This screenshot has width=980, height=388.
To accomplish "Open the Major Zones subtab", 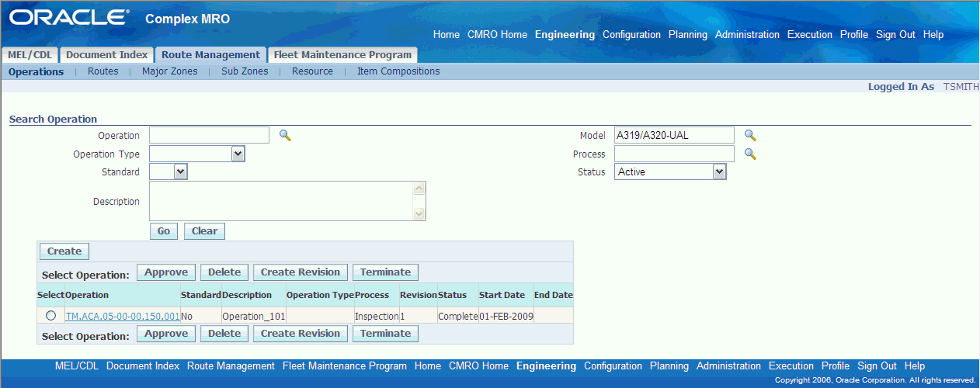I will click(x=170, y=71).
